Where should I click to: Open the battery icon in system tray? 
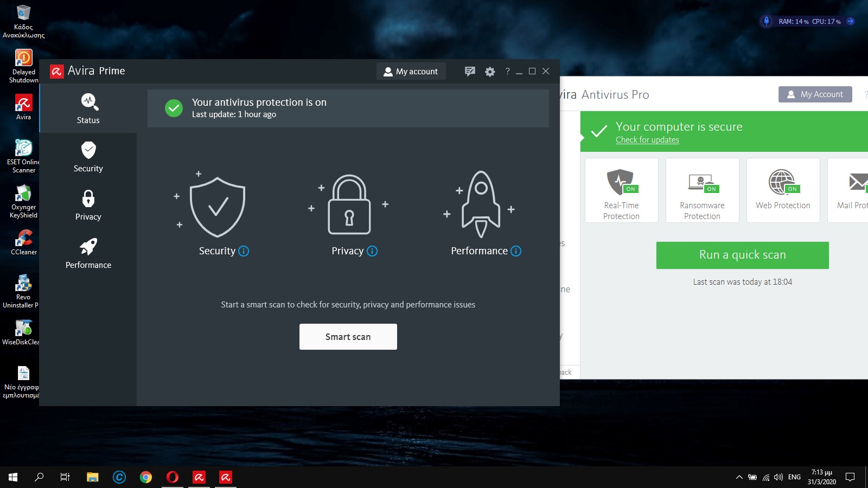(752, 477)
